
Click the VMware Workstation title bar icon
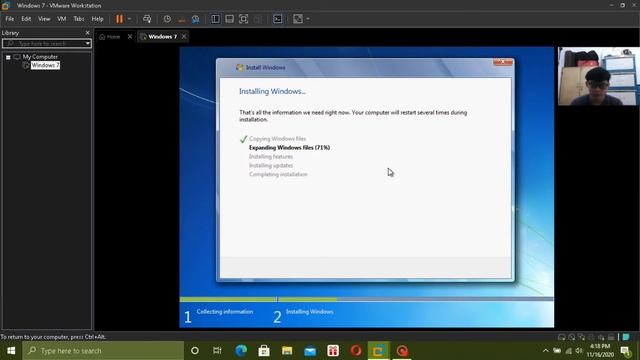pos(6,5)
